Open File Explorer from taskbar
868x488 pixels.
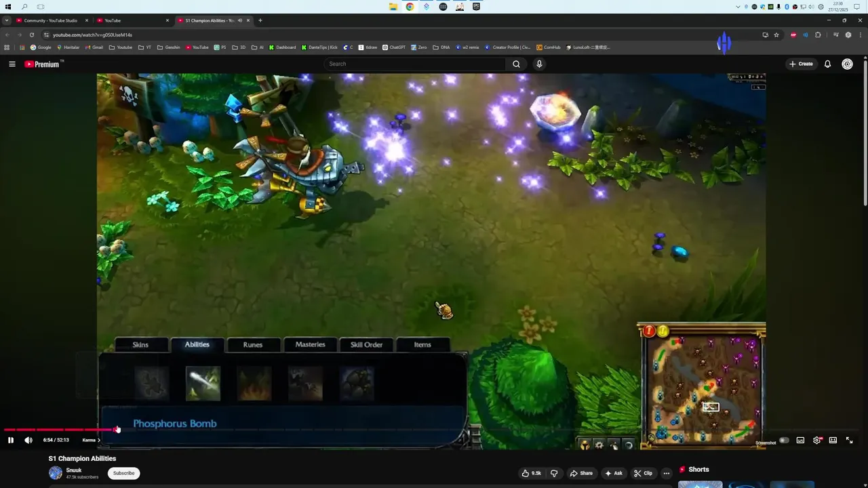[x=393, y=7]
